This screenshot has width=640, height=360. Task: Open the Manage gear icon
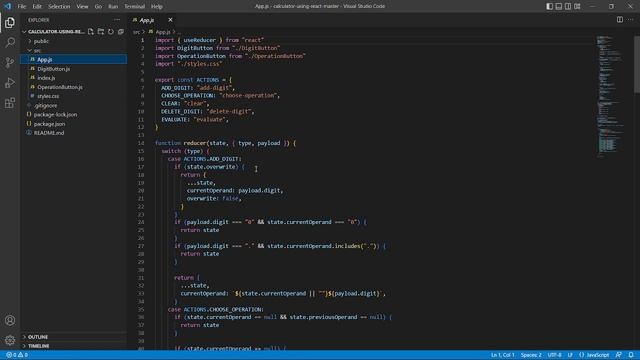pos(10,340)
